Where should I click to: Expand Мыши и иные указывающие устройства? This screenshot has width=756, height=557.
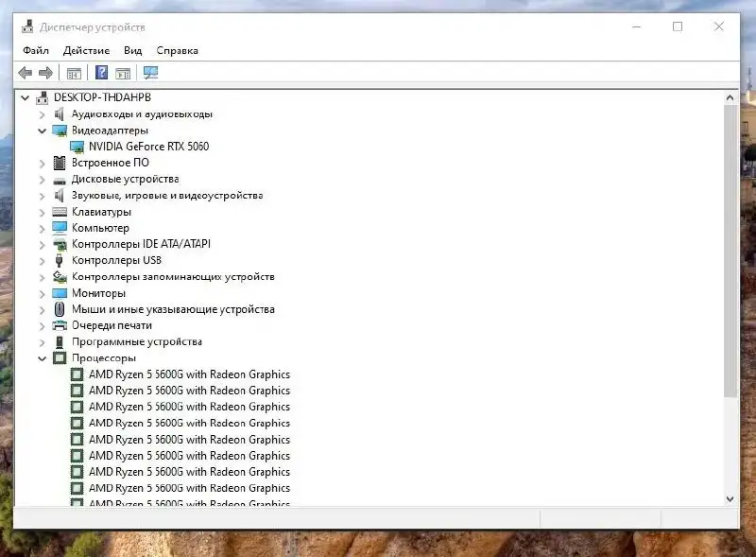[42, 310]
